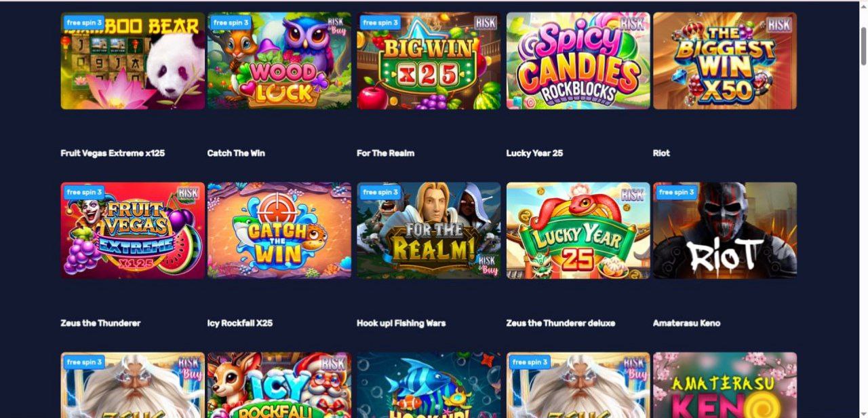Open the Spicy Candies Rockblocks thumbnail
This screenshot has height=418, width=868.
pos(578,60)
